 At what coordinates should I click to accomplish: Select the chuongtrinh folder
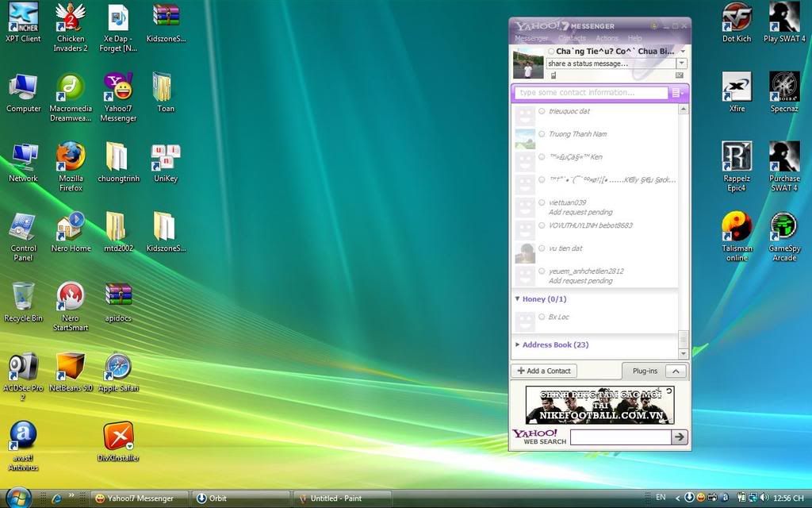118,164
